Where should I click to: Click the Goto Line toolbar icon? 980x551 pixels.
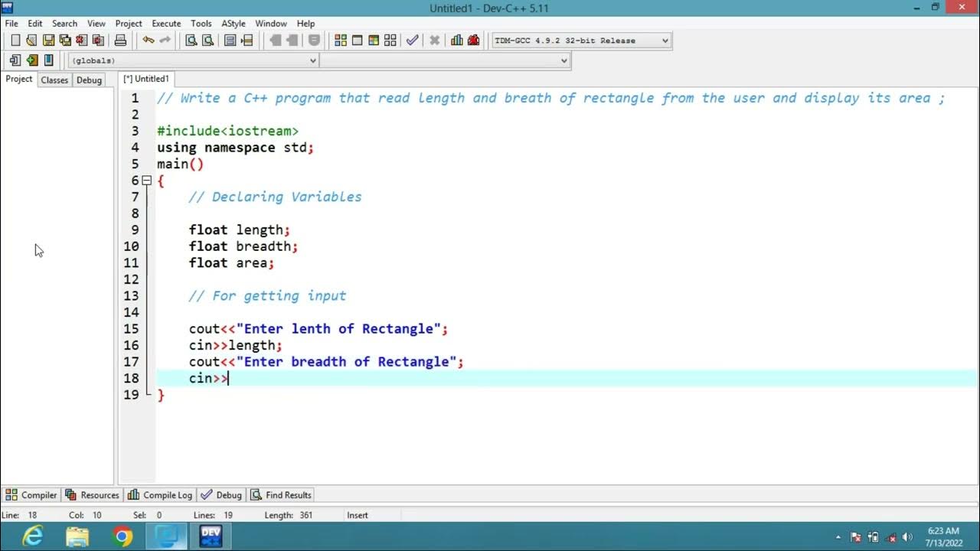pos(247,41)
